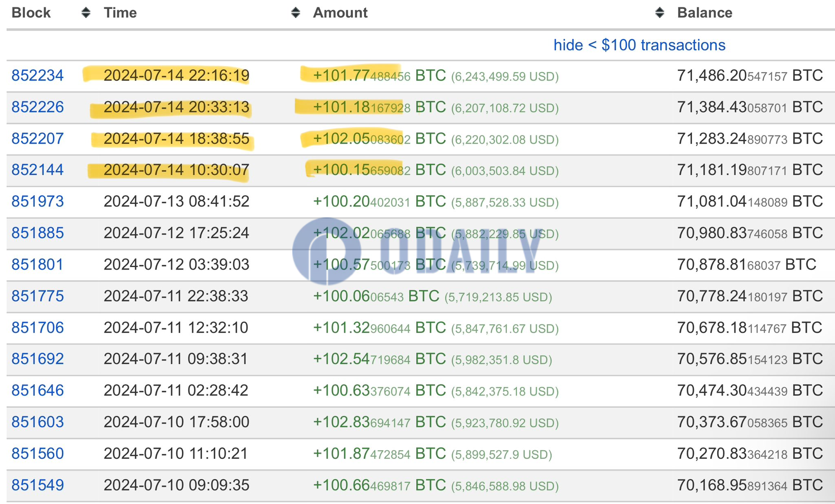Hide transactions under $100

pos(639,45)
